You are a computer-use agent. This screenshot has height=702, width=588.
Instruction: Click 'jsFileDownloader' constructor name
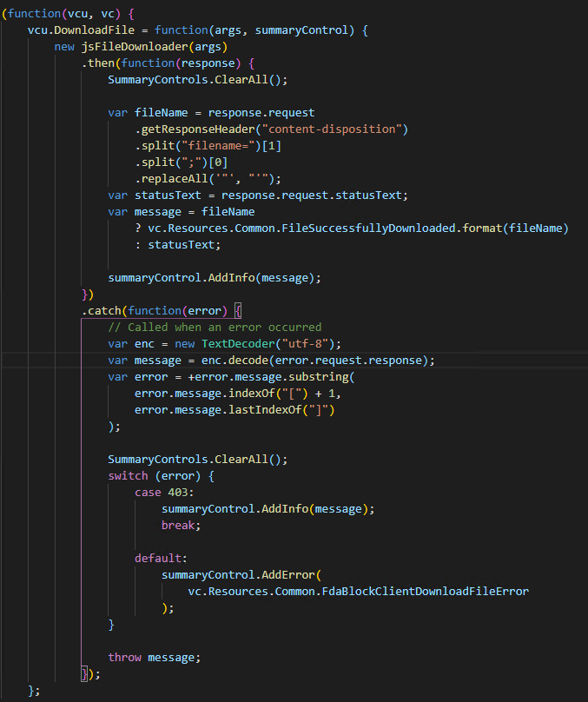point(135,47)
